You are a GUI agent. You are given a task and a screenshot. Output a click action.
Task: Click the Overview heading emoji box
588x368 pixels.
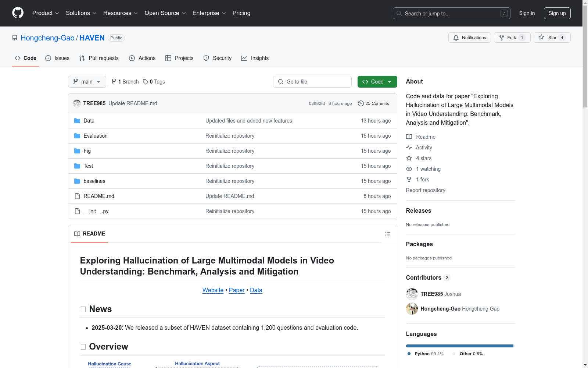coord(83,347)
